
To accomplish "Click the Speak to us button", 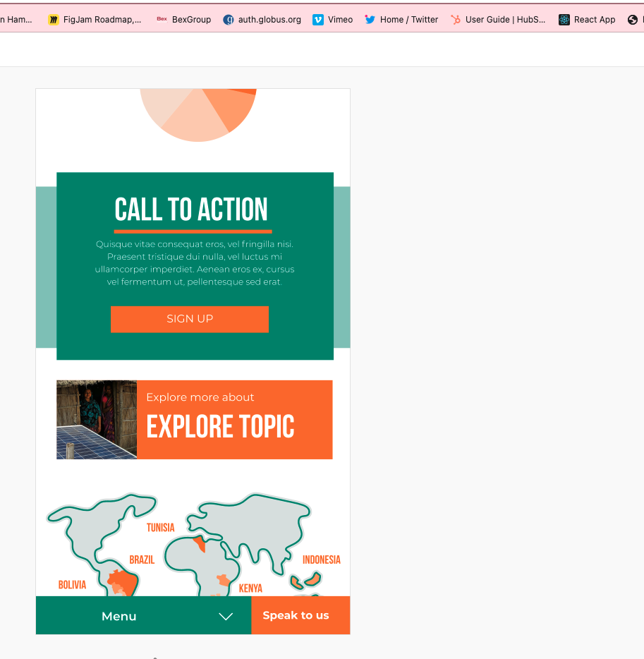I will pos(296,616).
